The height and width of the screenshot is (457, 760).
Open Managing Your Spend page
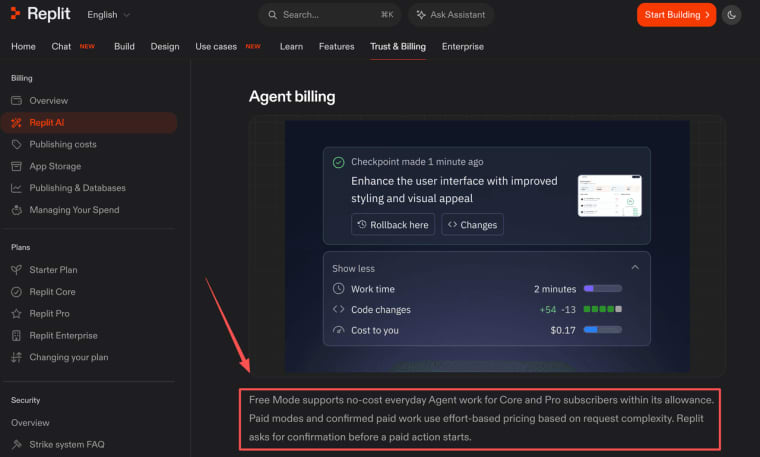tap(74, 210)
